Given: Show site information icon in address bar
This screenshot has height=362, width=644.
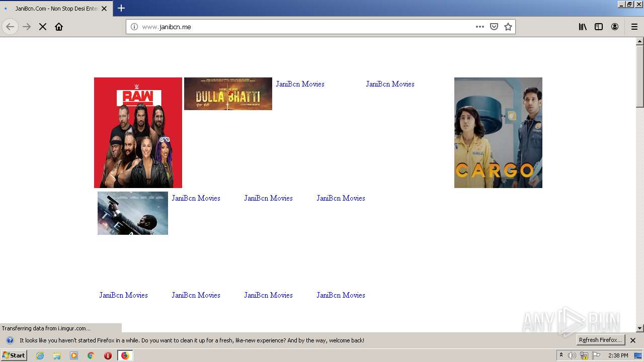Looking at the screenshot, I should coord(134,27).
